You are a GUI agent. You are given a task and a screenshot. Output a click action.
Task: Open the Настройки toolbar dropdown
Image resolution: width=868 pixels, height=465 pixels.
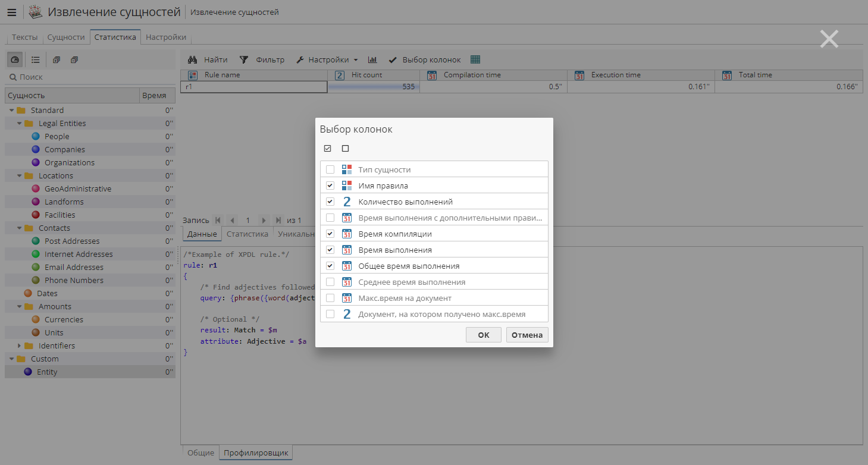pos(327,59)
